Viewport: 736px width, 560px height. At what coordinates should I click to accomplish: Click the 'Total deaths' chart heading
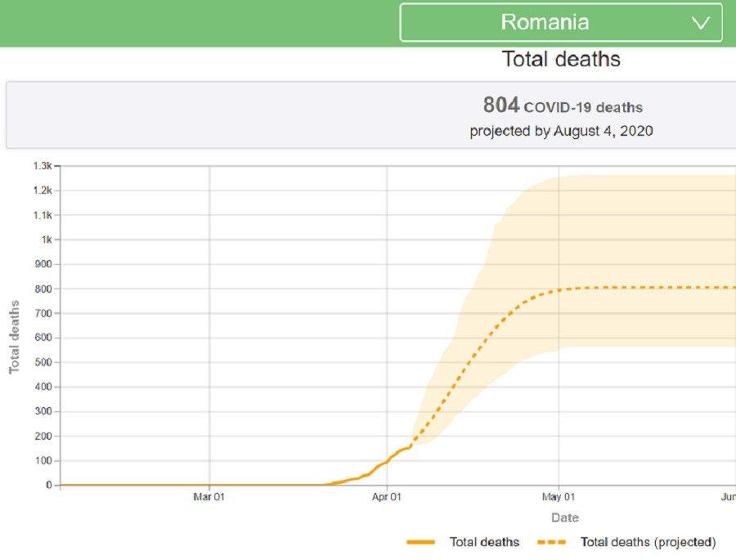pyautogui.click(x=561, y=60)
